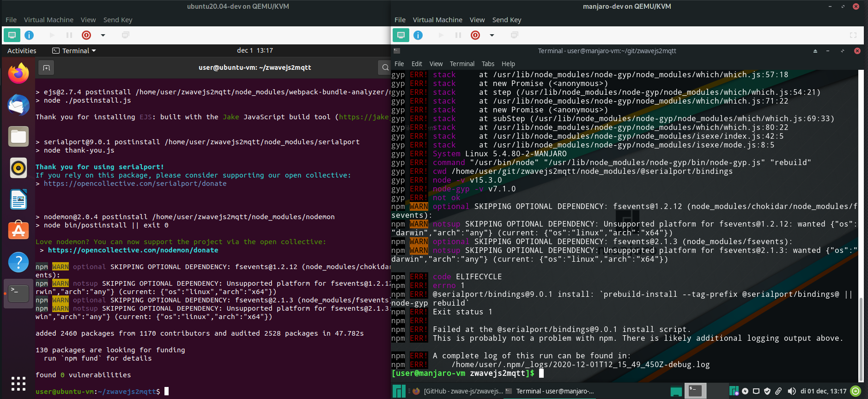Open the Tabs menu in Manjaro terminal

point(488,64)
